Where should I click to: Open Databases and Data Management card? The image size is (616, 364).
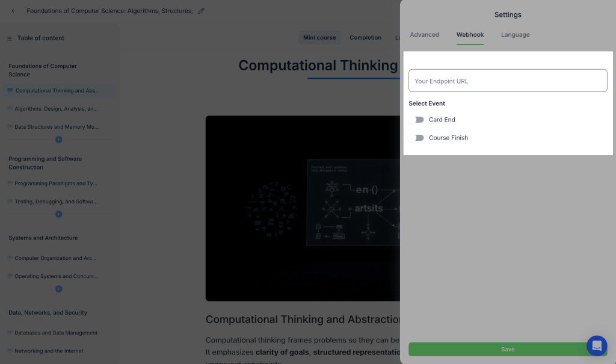56,333
